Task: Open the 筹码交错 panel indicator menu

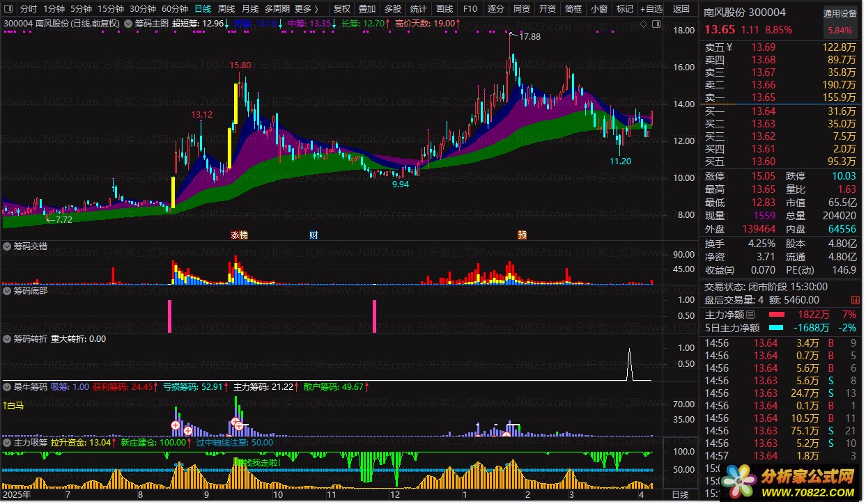Action: 7,246
